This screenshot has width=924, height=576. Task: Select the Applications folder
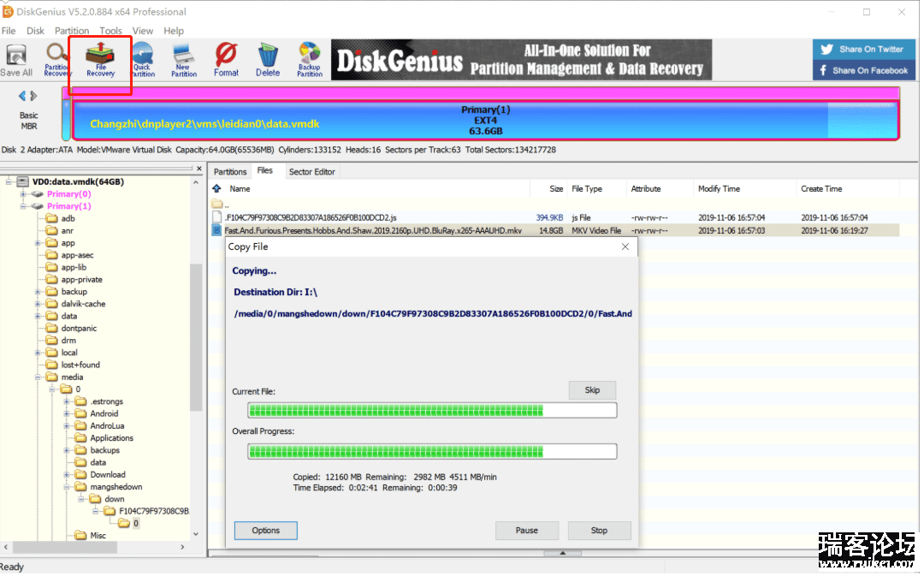[x=111, y=438]
